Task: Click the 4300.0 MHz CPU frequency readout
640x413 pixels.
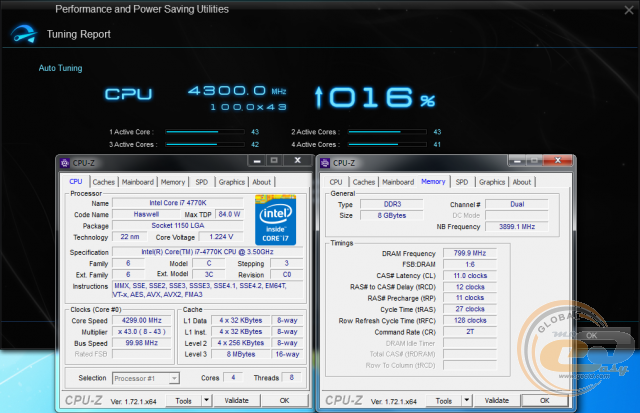Action: [x=237, y=91]
